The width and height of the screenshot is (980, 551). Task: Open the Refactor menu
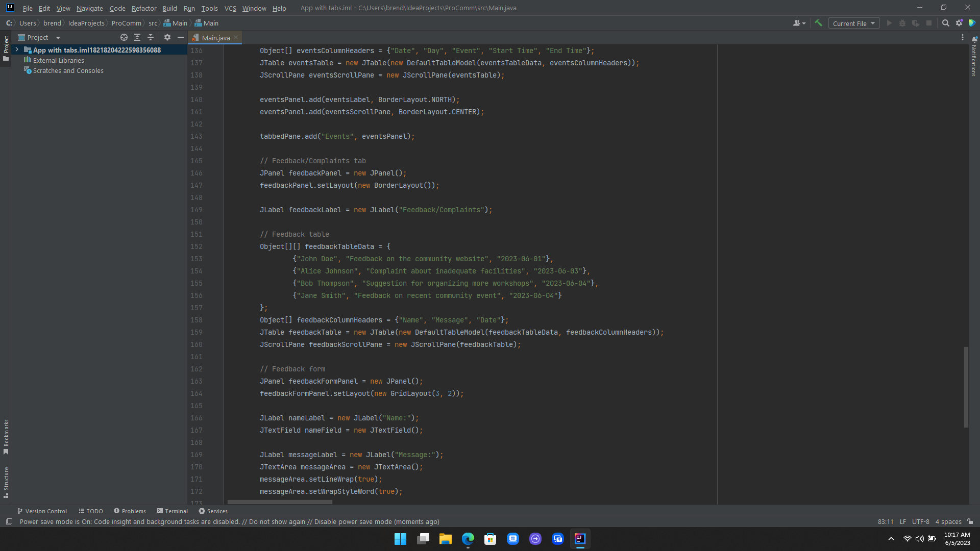[143, 8]
